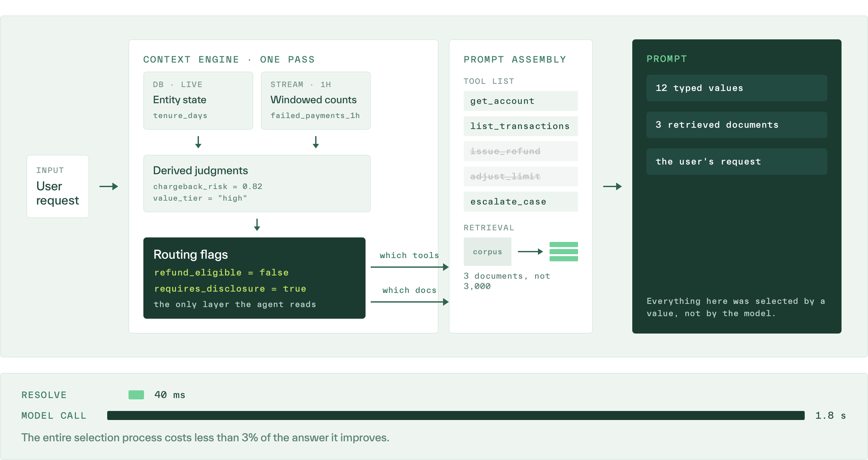Screen dimensions: 868x460
Task: Click the INPUT User request card
Action: 57,186
